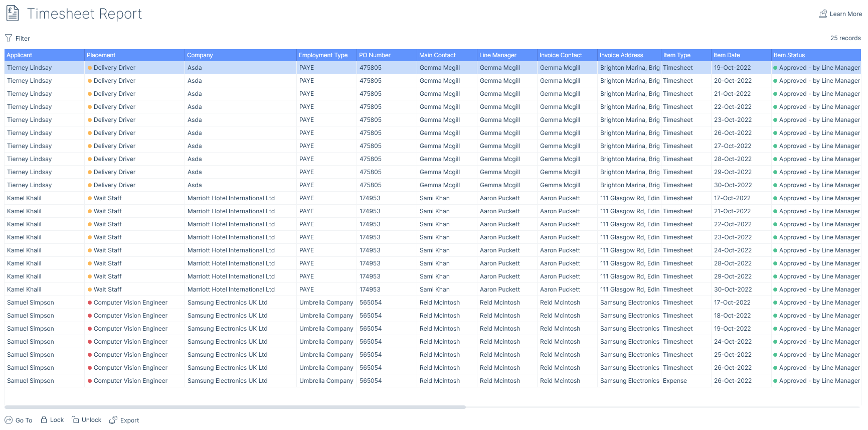The width and height of the screenshot is (868, 430).
Task: Click the Lock button label
Action: (x=57, y=420)
